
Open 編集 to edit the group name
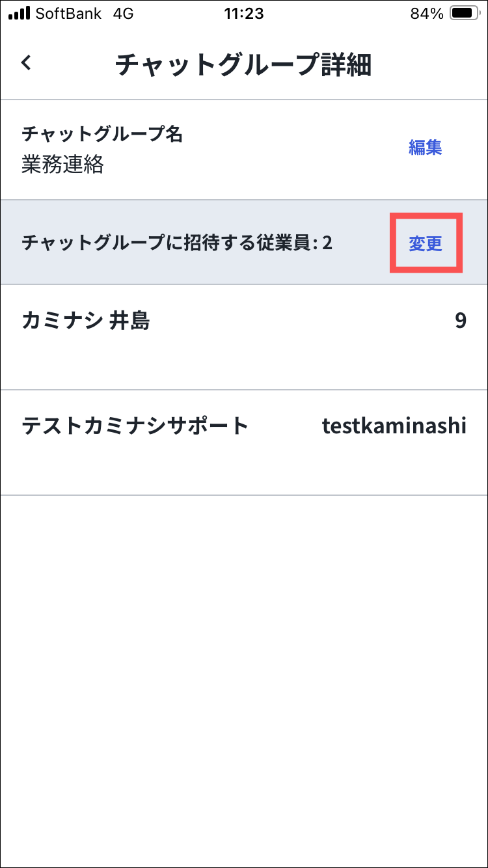click(425, 148)
